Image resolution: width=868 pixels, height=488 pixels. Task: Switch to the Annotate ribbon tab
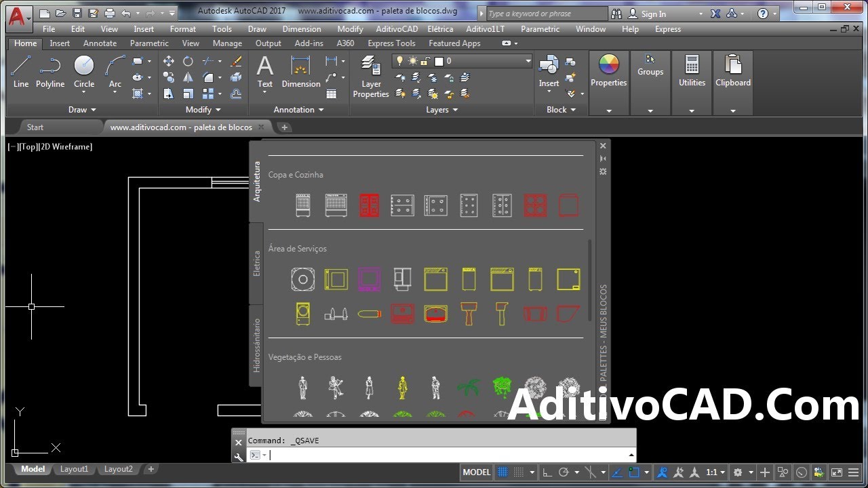(x=100, y=43)
